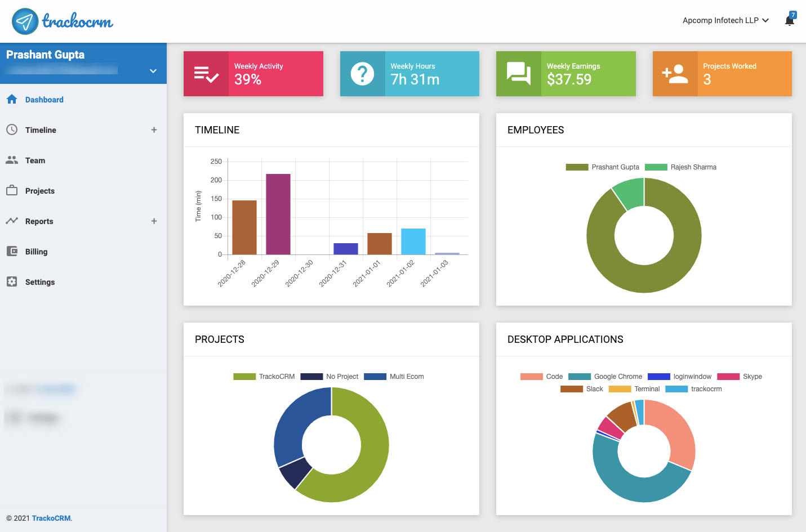Click the trackocrm wordmark in header

click(78, 21)
